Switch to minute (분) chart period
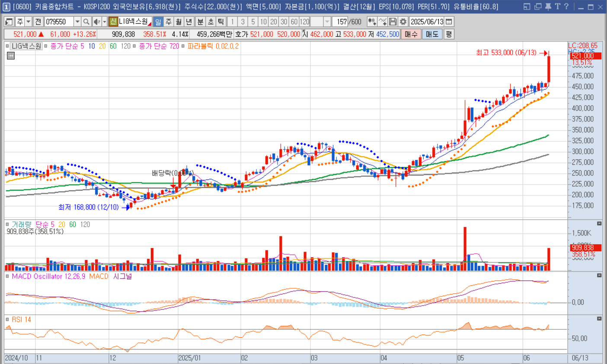The image size is (607, 364). click(x=200, y=22)
